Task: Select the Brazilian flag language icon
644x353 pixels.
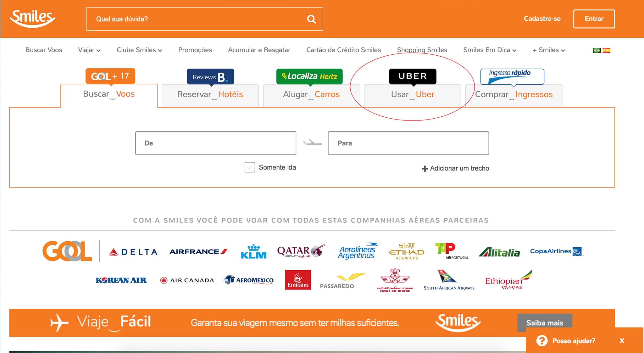Action: [597, 50]
